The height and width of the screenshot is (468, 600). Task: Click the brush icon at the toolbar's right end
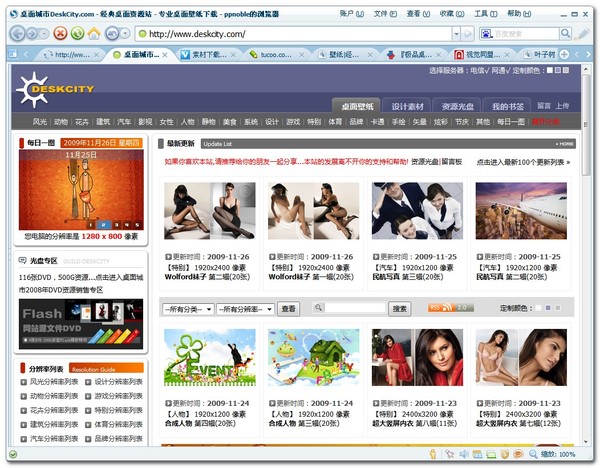tap(583, 34)
